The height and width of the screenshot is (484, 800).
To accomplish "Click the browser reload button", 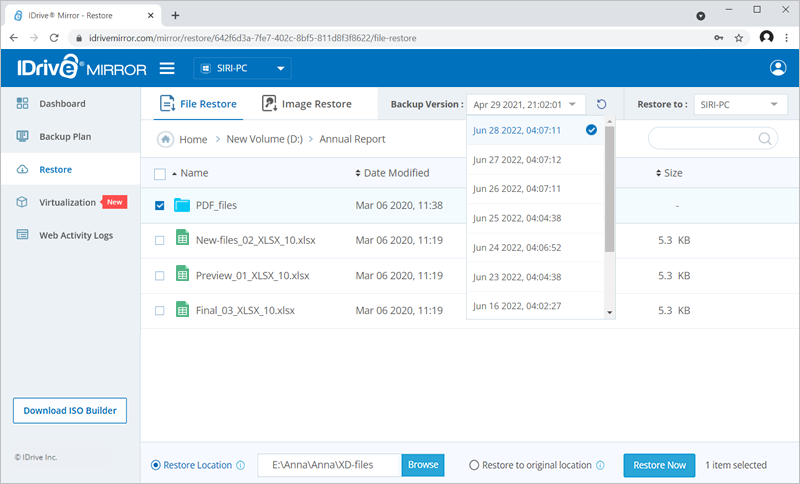I will [x=54, y=38].
